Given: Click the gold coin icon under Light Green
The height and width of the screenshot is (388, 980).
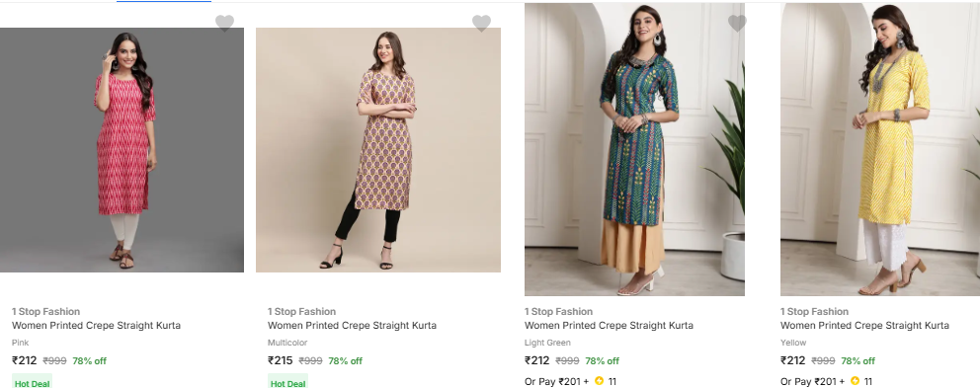Looking at the screenshot, I should coord(600,380).
